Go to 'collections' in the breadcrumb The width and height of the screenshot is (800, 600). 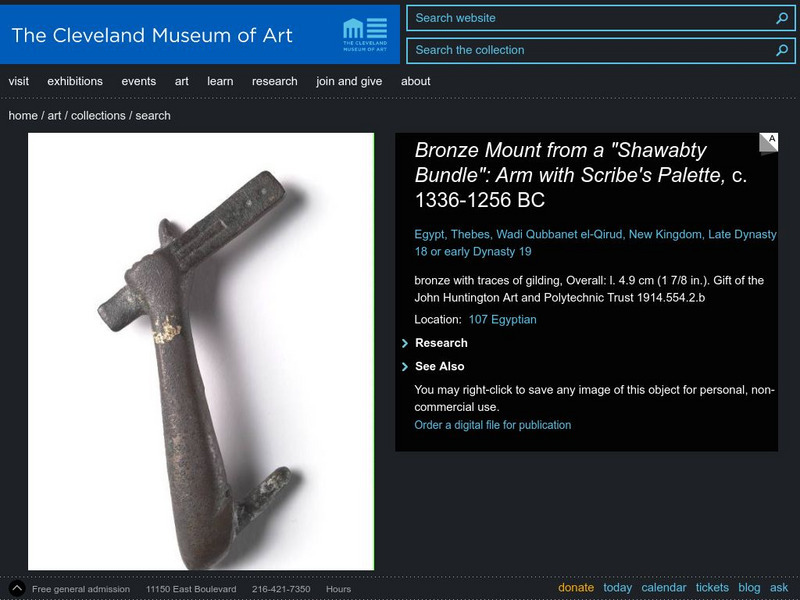(98, 116)
